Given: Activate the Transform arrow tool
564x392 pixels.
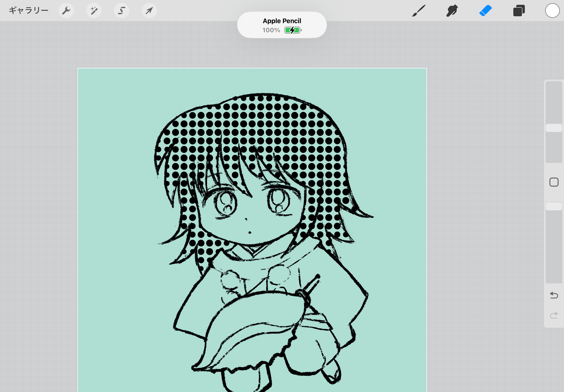Looking at the screenshot, I should point(149,11).
